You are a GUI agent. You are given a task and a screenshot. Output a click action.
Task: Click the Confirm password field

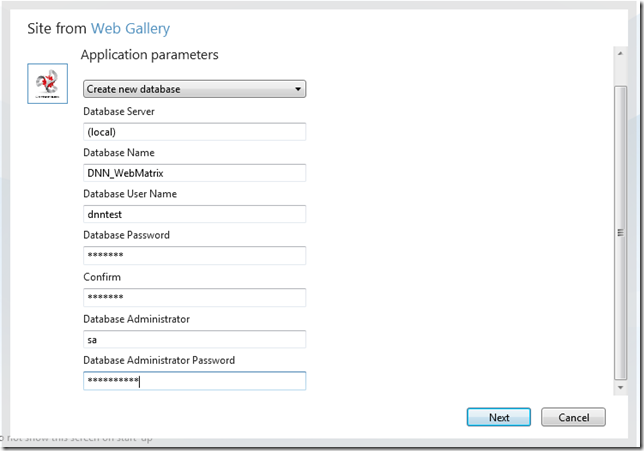pyautogui.click(x=194, y=297)
